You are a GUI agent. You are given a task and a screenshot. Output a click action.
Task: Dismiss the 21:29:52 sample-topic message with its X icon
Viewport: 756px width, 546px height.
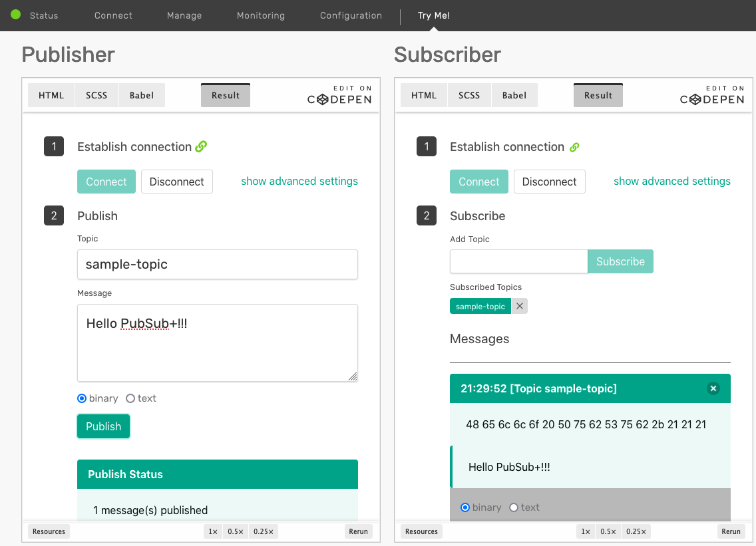[713, 388]
